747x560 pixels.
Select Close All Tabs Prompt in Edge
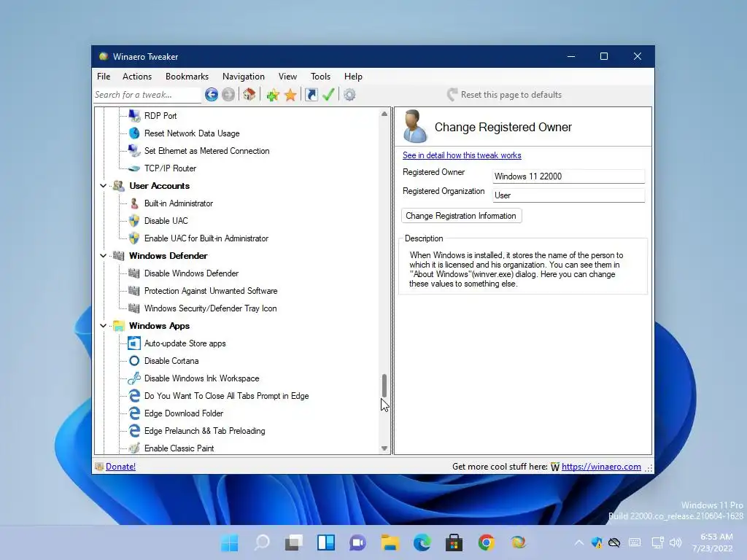226,396
